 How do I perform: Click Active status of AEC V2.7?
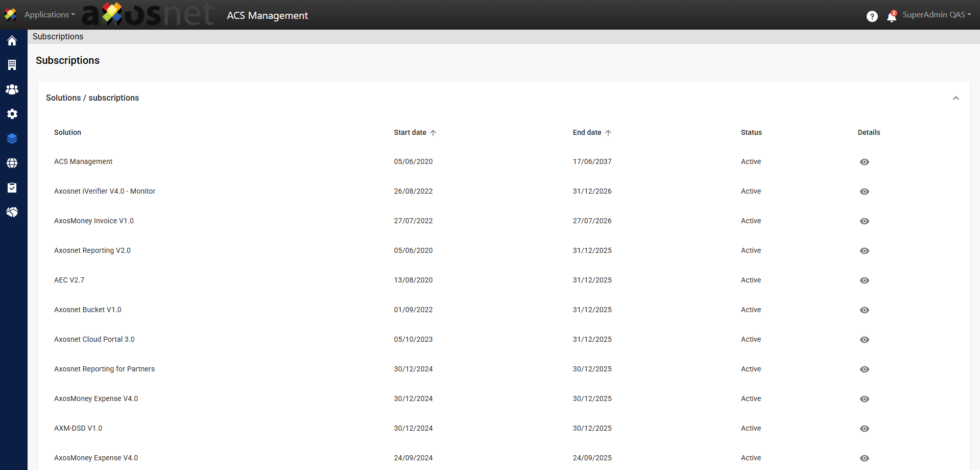pyautogui.click(x=751, y=280)
